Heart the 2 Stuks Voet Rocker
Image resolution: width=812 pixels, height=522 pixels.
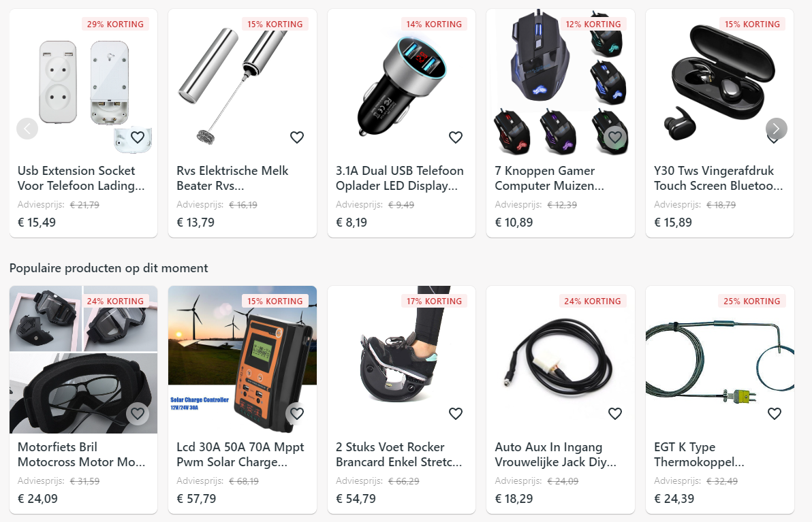point(456,413)
